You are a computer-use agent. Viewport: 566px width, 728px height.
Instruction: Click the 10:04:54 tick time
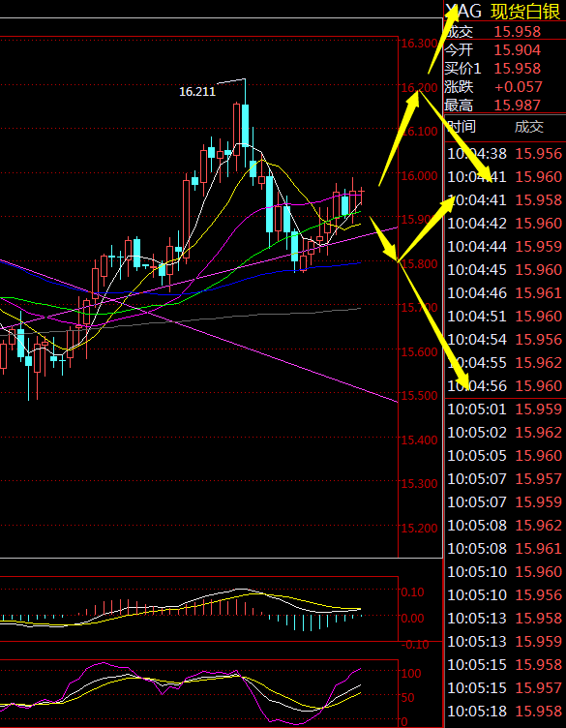click(477, 340)
